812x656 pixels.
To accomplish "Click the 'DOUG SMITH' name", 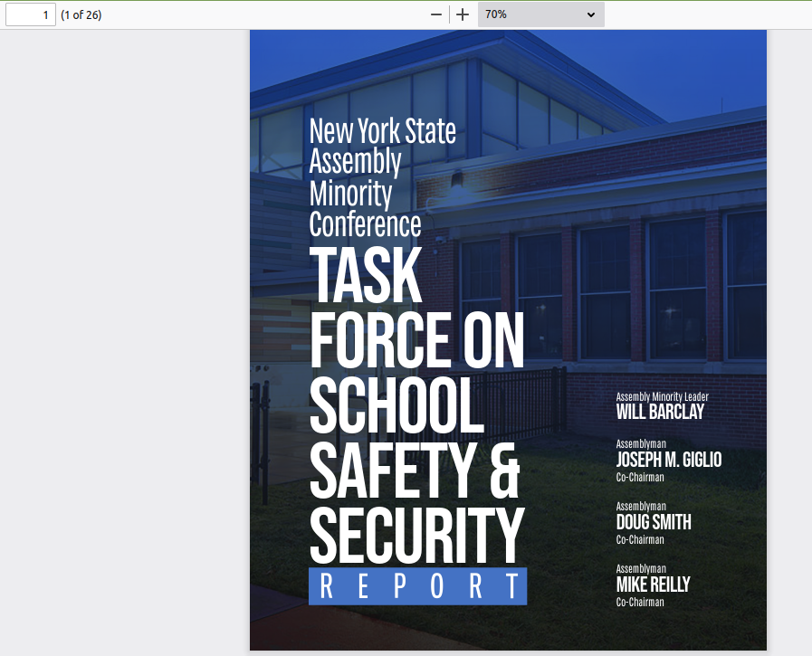I will pyautogui.click(x=654, y=522).
